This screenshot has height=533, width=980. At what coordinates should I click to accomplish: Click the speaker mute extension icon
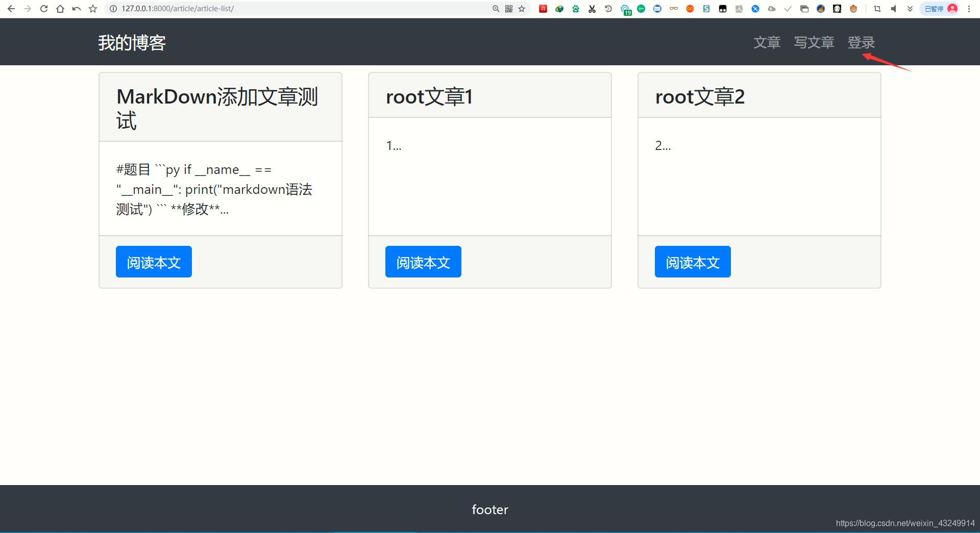pos(894,9)
